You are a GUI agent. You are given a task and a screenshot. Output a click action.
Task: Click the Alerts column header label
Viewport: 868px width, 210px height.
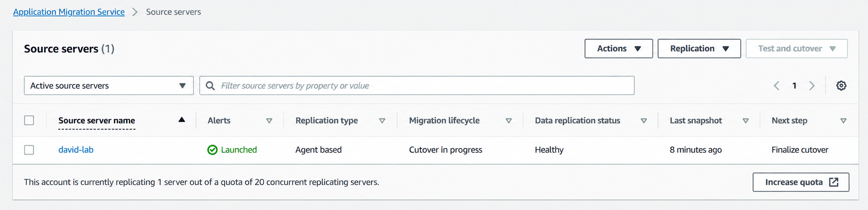click(x=219, y=121)
